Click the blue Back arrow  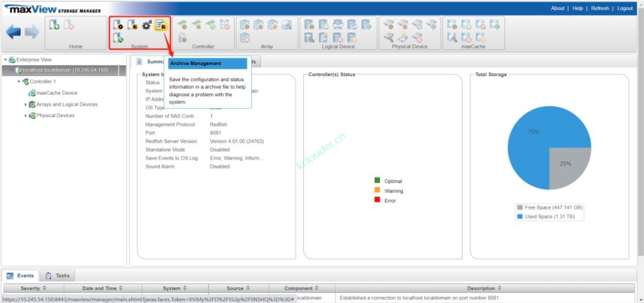14,32
